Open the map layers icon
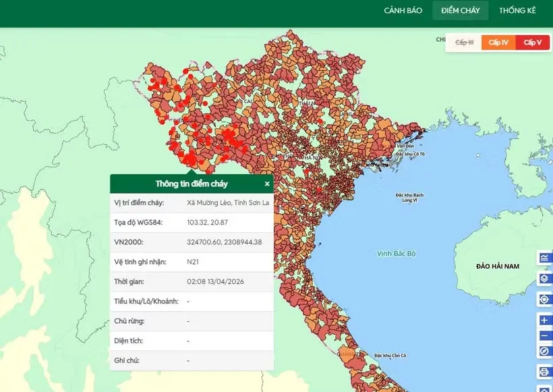 point(545,279)
